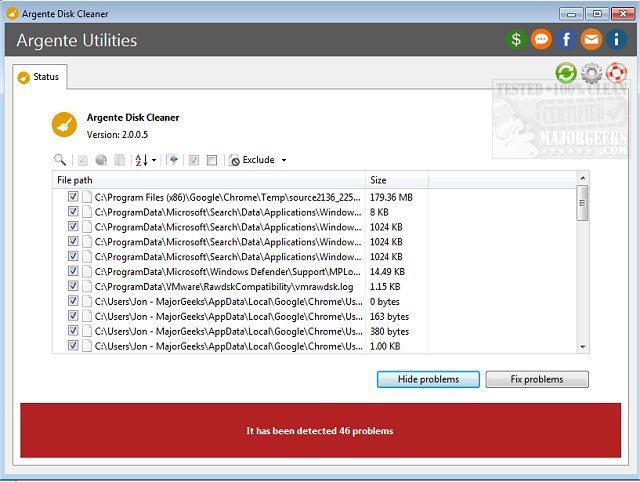Click the Fix problems button

537,379
